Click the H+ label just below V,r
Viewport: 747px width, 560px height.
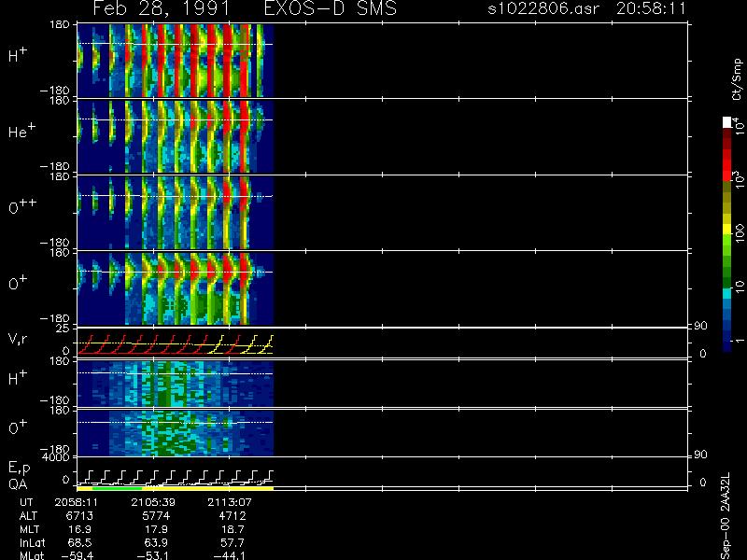click(x=18, y=378)
